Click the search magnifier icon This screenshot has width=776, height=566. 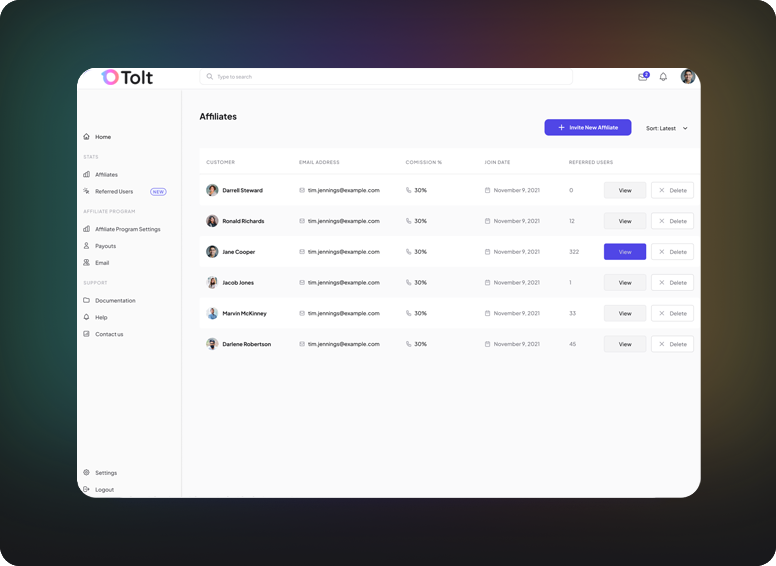point(210,77)
